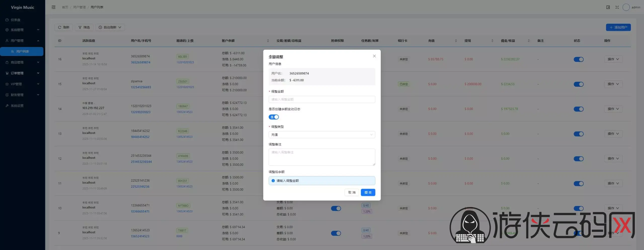Toggle 抢单权限 switch for user ID 10

pos(336,209)
